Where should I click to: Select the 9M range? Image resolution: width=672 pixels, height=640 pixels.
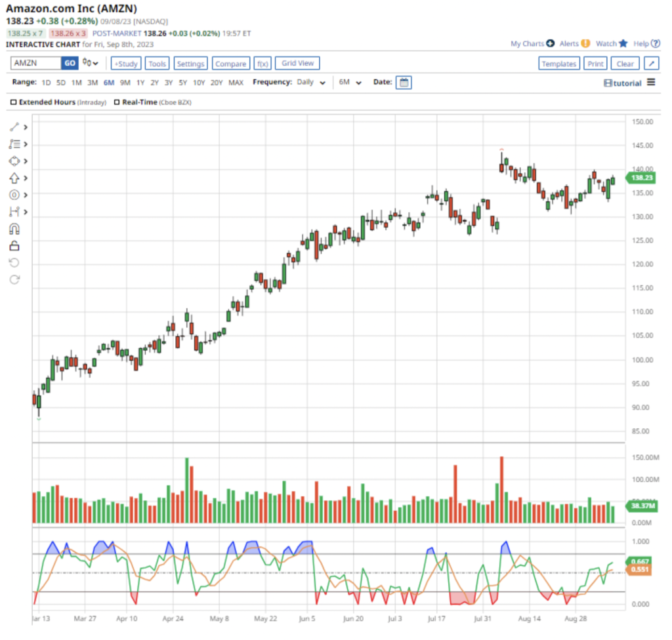click(x=125, y=83)
